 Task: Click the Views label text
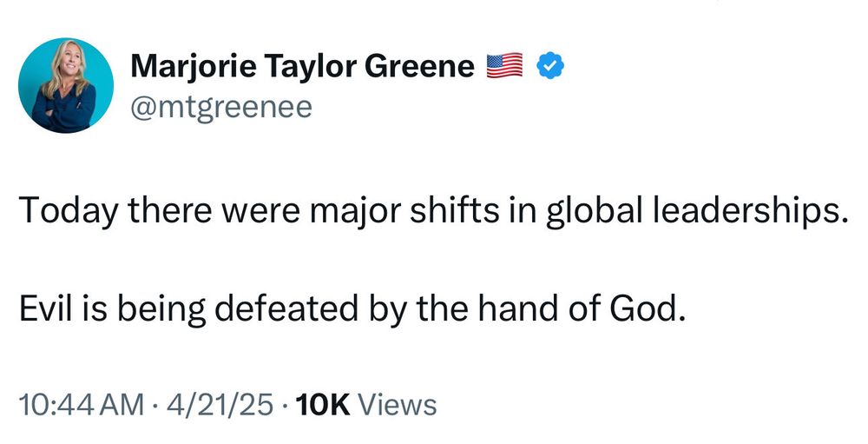click(x=398, y=405)
